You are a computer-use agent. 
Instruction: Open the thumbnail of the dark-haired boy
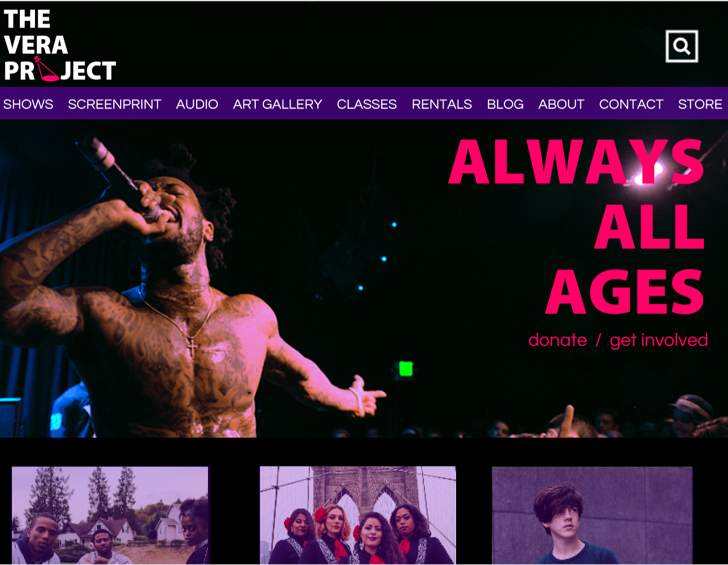[592, 515]
